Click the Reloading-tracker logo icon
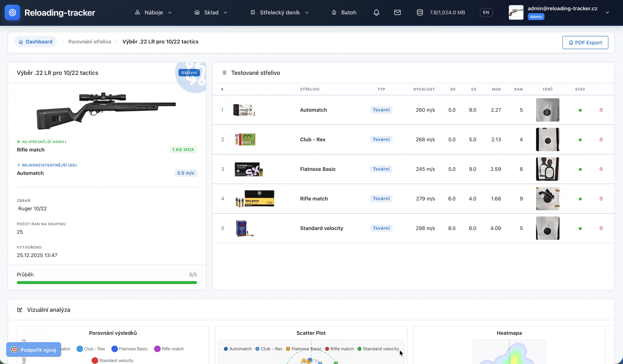623x364 pixels. tap(12, 12)
